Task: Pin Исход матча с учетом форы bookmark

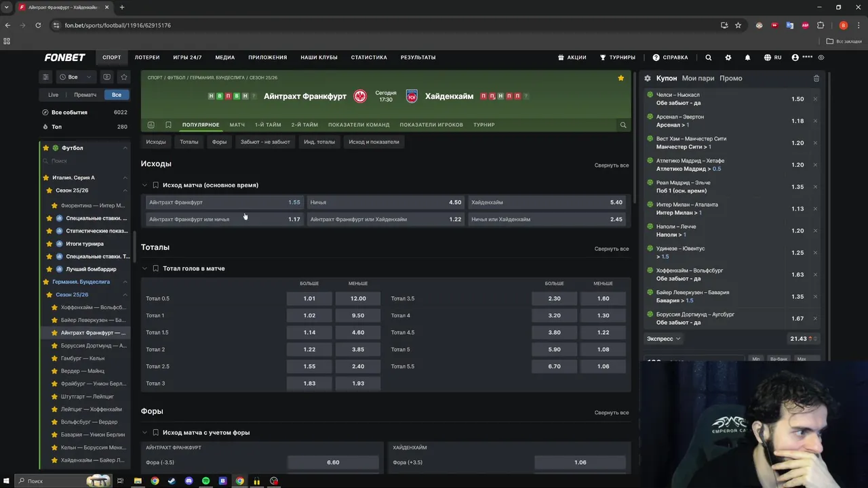Action: (155, 432)
